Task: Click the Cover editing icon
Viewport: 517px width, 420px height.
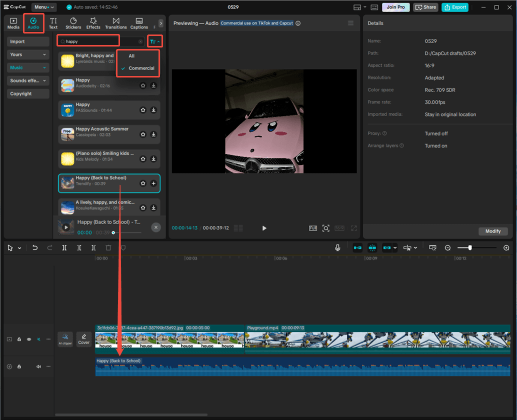Action: click(83, 339)
